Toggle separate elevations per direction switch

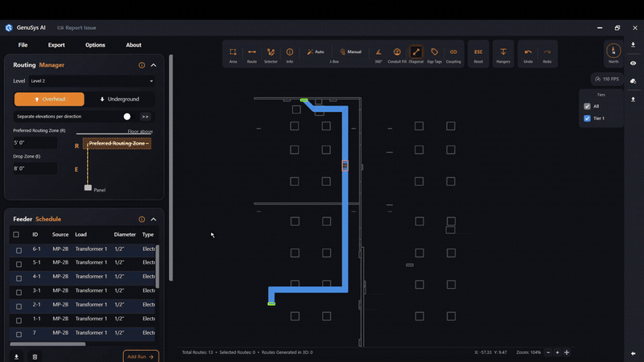tap(129, 117)
